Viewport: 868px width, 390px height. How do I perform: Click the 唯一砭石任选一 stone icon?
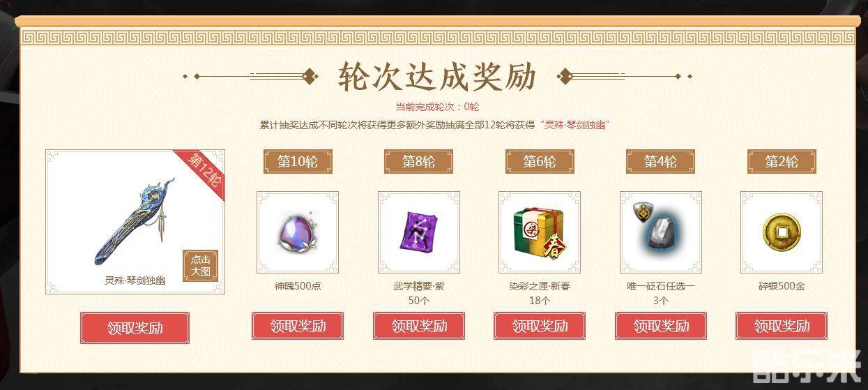pyautogui.click(x=661, y=232)
